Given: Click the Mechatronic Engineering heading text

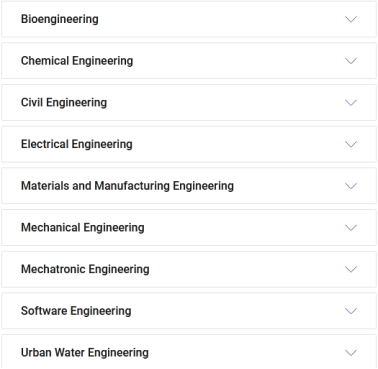Looking at the screenshot, I should (85, 269).
